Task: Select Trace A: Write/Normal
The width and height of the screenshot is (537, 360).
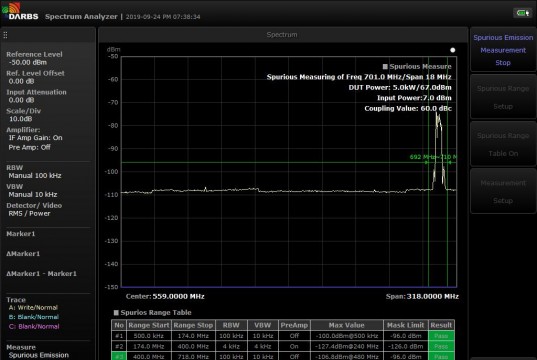Action: pyautogui.click(x=33, y=308)
